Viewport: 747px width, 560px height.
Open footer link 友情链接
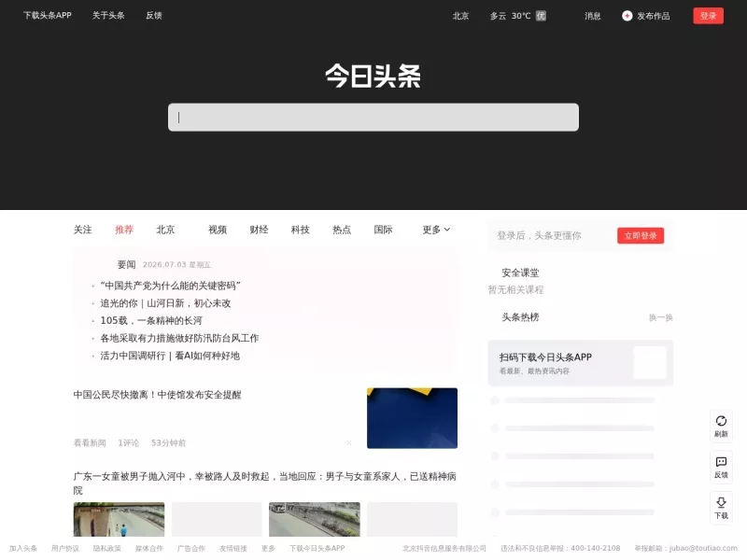click(233, 549)
